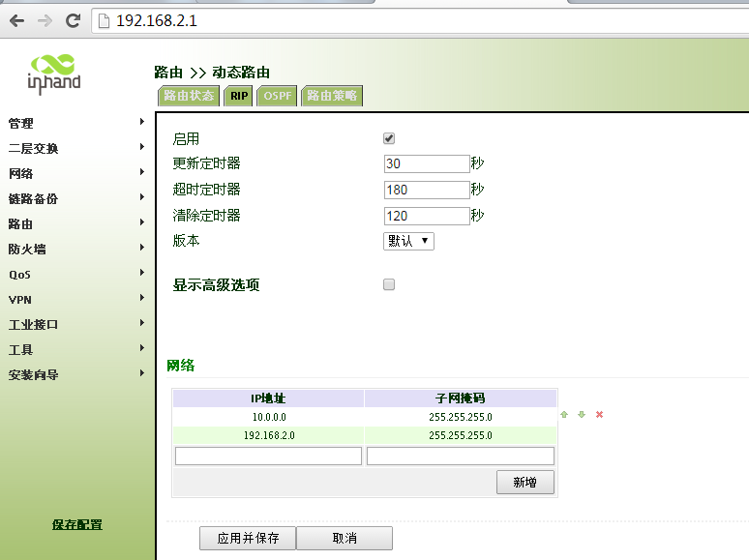The height and width of the screenshot is (560, 749).
Task: Expand the 防火墙 sidebar menu
Action: (75, 249)
